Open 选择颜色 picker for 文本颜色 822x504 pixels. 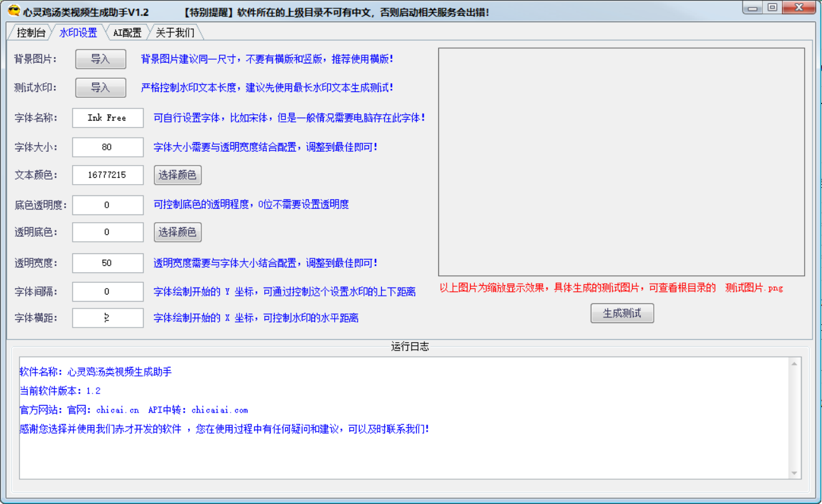178,175
